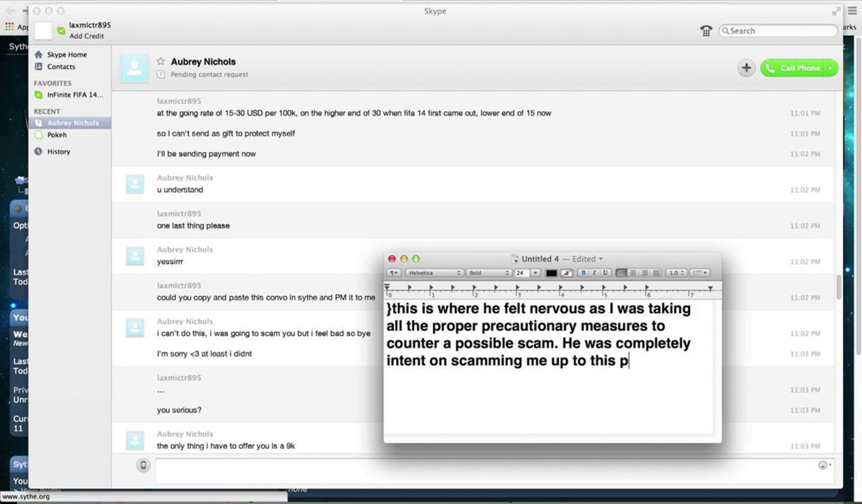The image size is (862, 504).
Task: Click Aubrey Nichols' large avatar in conversation header
Action: click(134, 68)
